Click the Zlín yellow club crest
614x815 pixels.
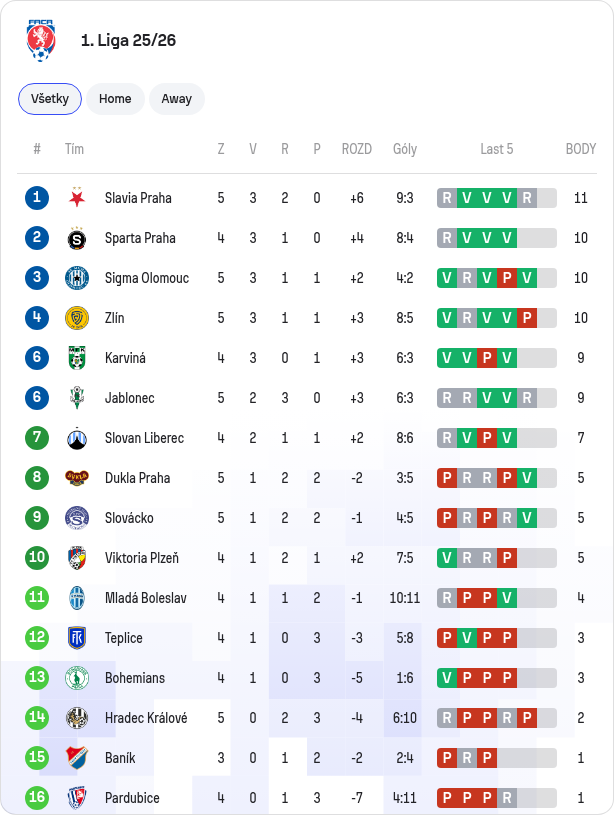(77, 318)
